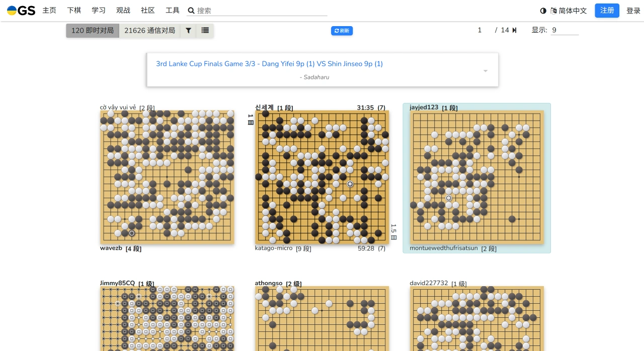Open the katago-micro game board thumbnail
644x351 pixels.
coord(322,177)
